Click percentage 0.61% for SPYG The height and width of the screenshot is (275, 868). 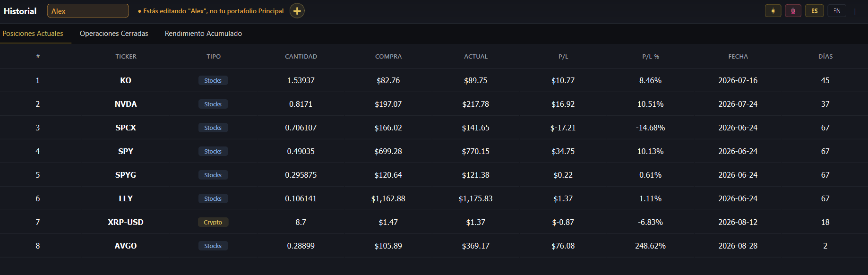tap(651, 175)
